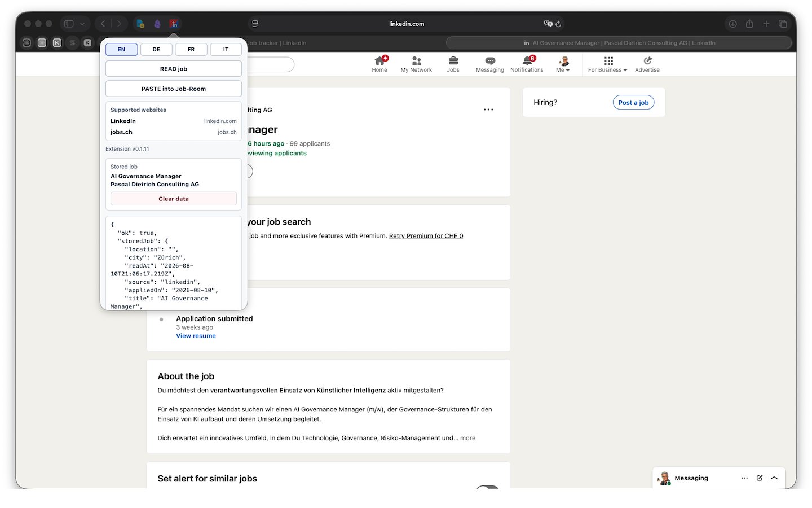
Task: Click 'Extension v0.1.11' version text
Action: pos(127,149)
